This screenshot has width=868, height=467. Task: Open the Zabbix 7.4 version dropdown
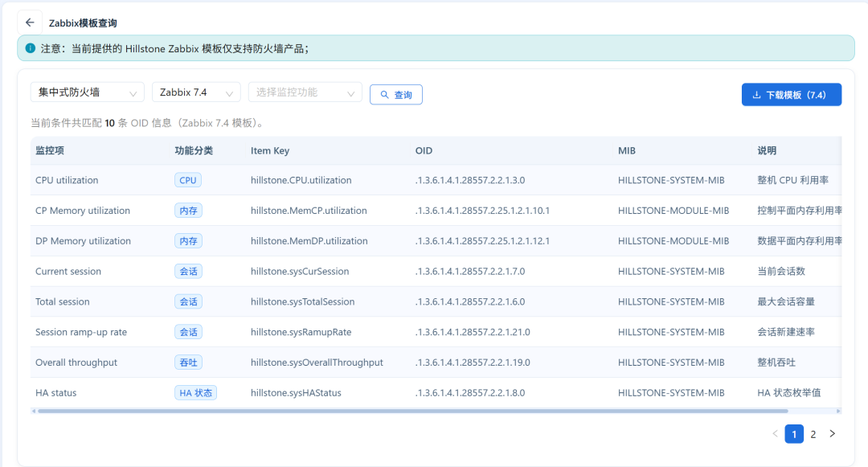pyautogui.click(x=197, y=92)
